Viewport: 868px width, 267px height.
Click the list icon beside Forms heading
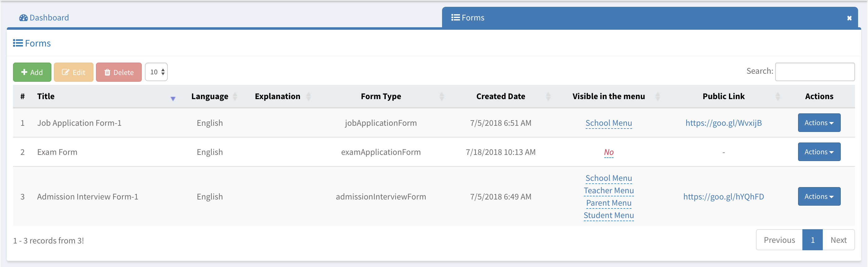tap(18, 43)
